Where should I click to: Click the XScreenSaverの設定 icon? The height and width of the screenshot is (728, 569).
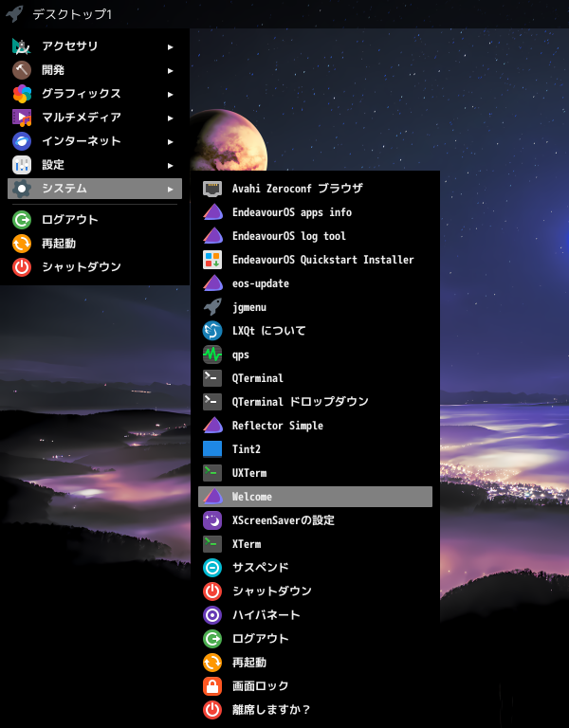pos(212,520)
